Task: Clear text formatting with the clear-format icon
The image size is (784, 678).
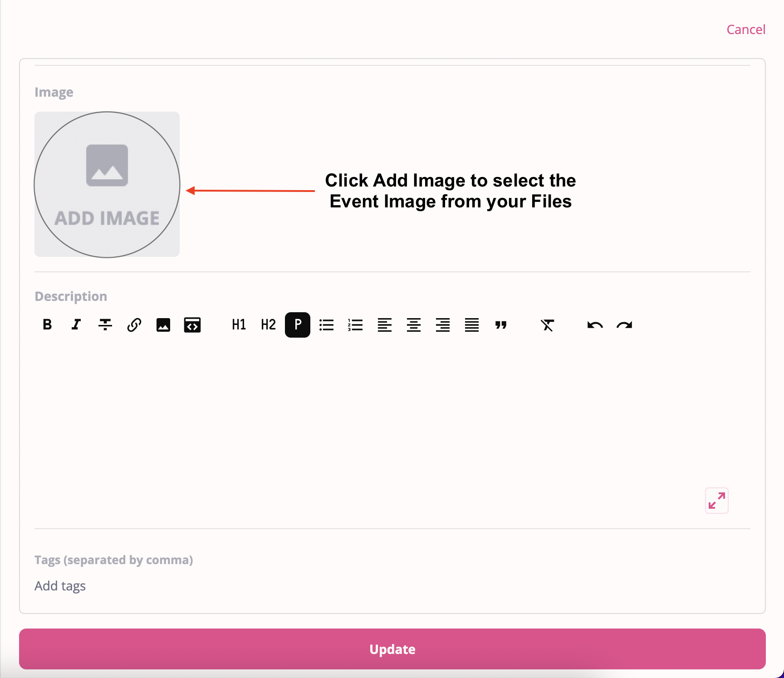Action: [x=548, y=325]
